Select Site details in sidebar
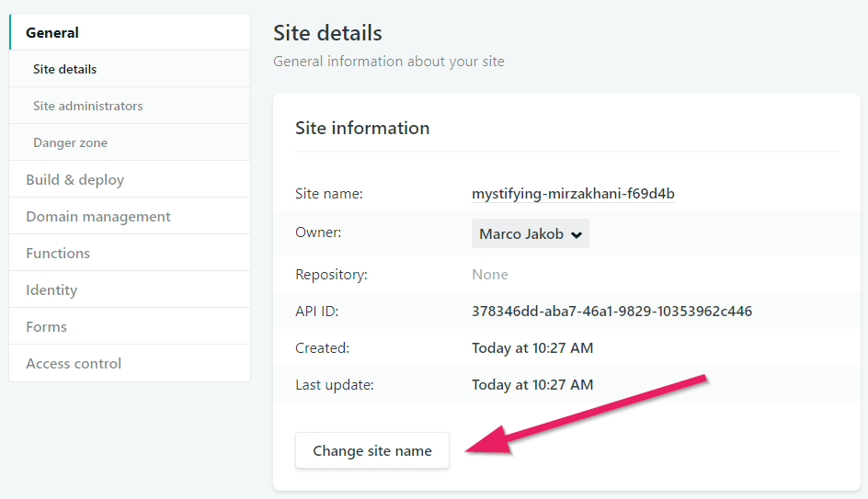 130,69
